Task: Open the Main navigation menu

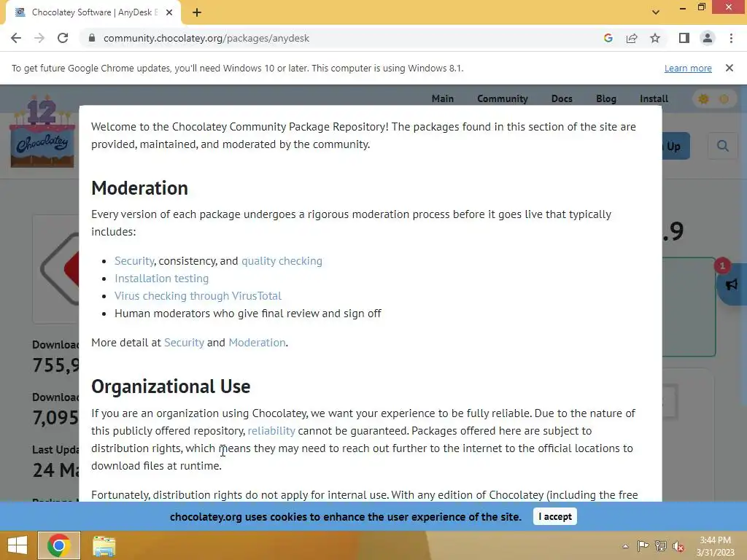Action: (x=443, y=98)
